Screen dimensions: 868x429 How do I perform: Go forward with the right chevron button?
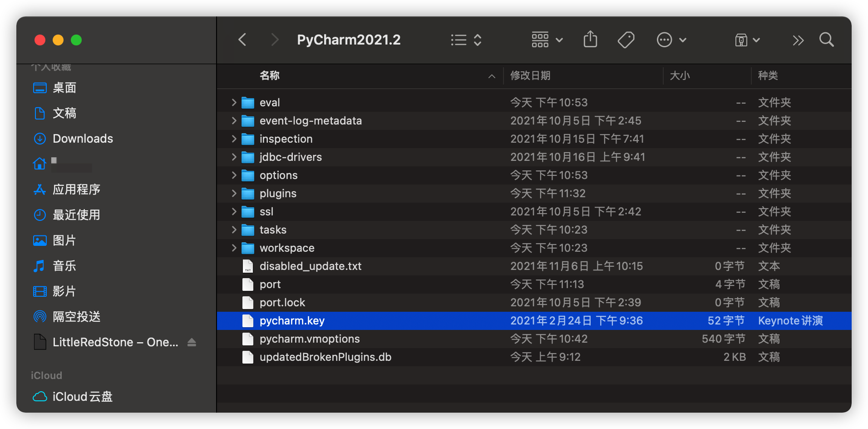pos(274,40)
